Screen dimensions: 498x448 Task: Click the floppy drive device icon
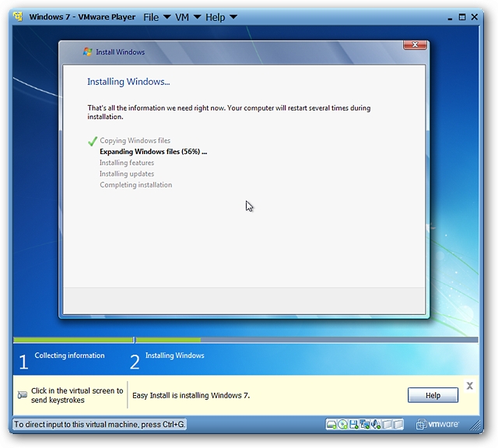[353, 425]
